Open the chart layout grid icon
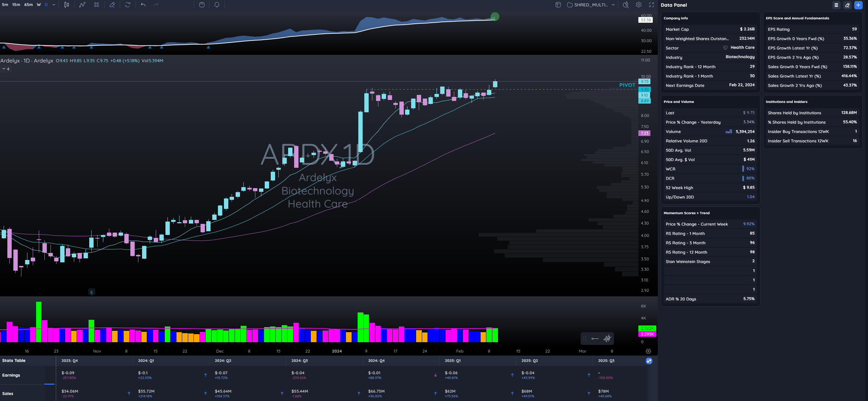Image resolution: width=868 pixels, height=401 pixels. pyautogui.click(x=558, y=5)
